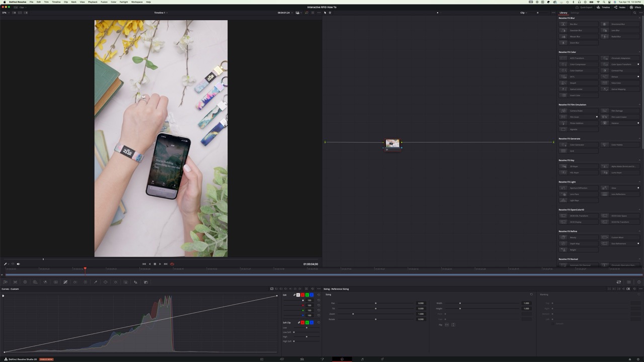Select the ACES Transform effect
Image resolution: width=644 pixels, height=362 pixels.
click(x=579, y=58)
